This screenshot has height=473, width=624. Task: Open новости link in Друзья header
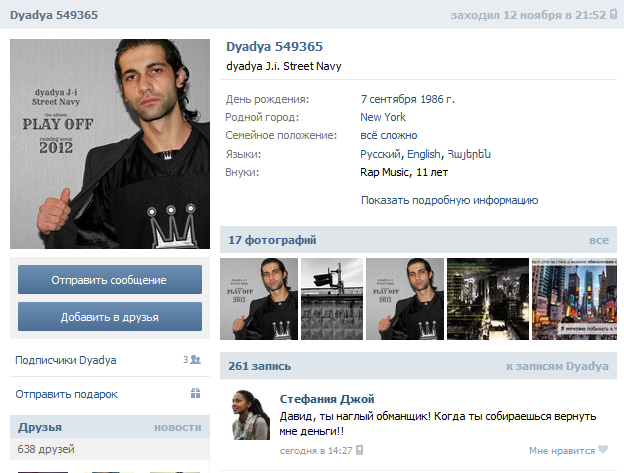point(177,427)
